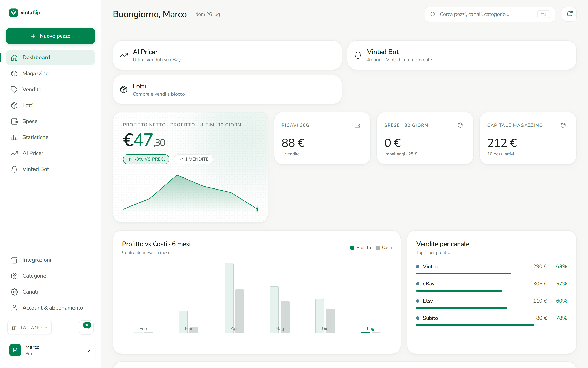Open the AI Pricer shortcut card
The image size is (588, 368).
227,55
